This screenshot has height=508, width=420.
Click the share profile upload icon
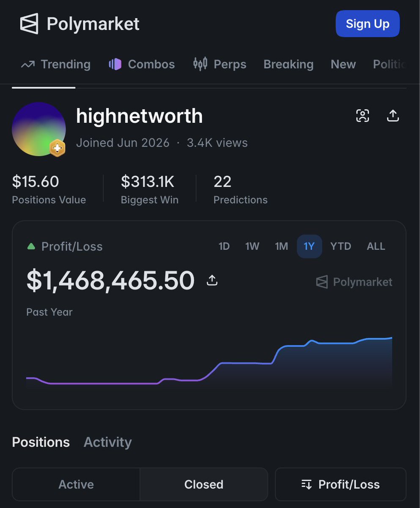coord(393,116)
